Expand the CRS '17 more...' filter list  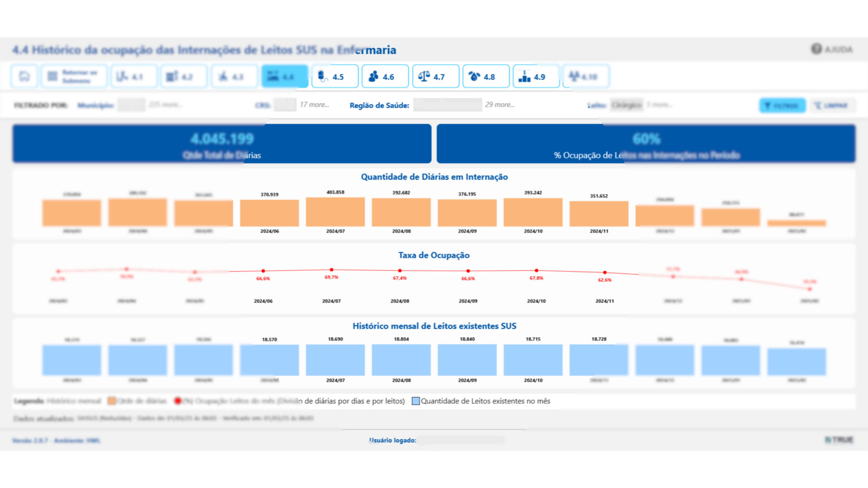point(314,104)
